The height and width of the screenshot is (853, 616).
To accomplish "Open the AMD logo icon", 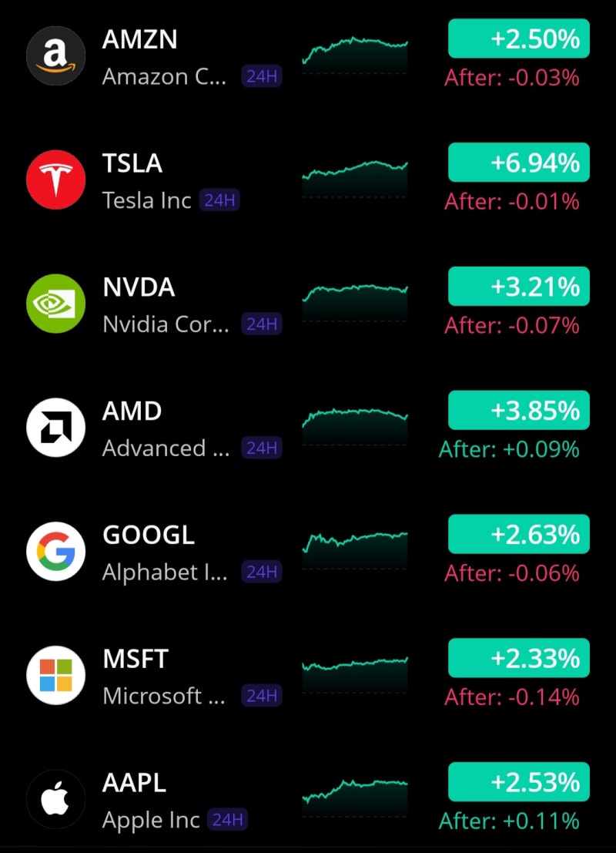I will tap(54, 429).
